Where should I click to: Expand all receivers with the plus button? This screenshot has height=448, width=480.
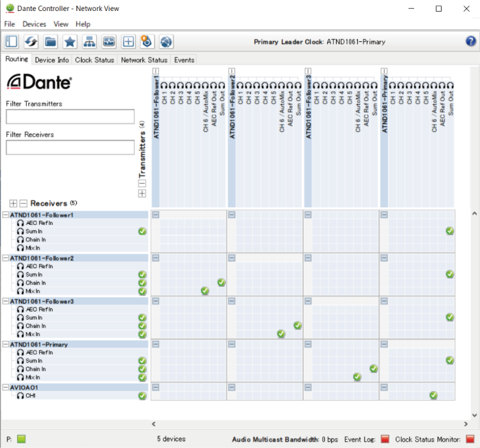click(x=13, y=203)
